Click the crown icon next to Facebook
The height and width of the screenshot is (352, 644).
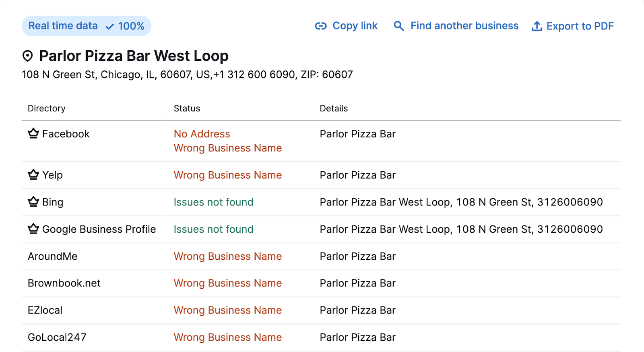(x=33, y=133)
